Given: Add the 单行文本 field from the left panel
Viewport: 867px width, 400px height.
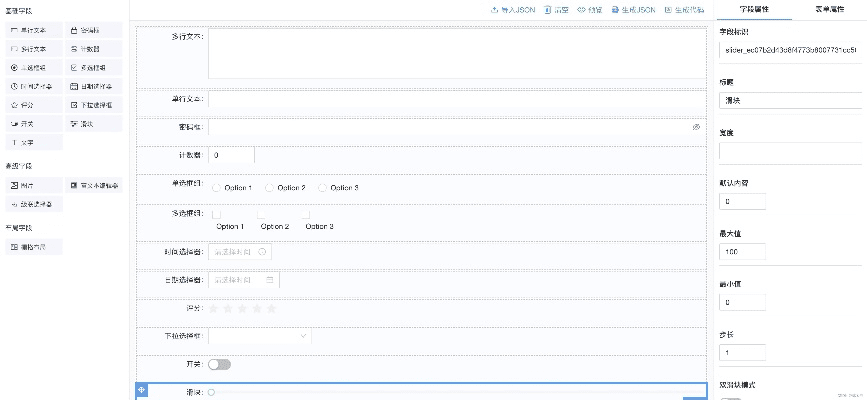Looking at the screenshot, I should [35, 30].
